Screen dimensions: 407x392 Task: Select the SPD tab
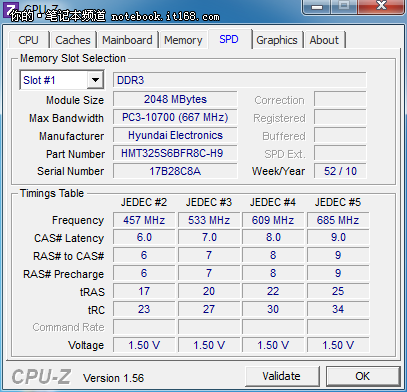pos(229,39)
